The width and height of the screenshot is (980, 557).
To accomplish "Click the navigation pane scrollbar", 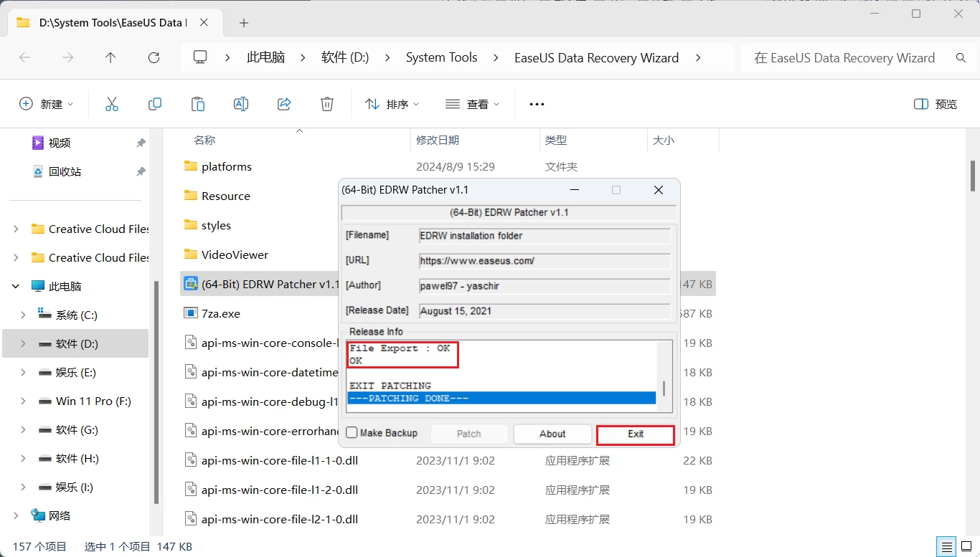I will [x=156, y=392].
